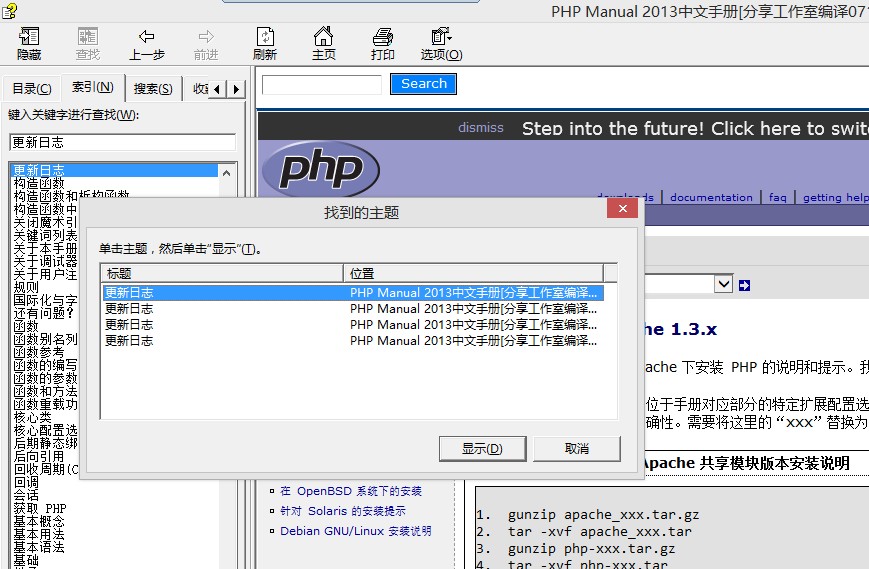Viewport: 869px width, 569px height.
Task: Open the getting help link
Action: (836, 197)
